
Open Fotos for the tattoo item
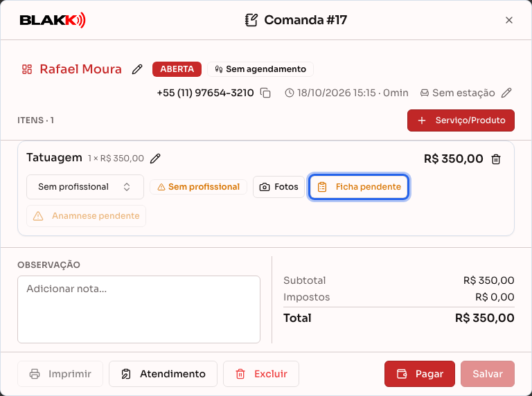click(278, 187)
